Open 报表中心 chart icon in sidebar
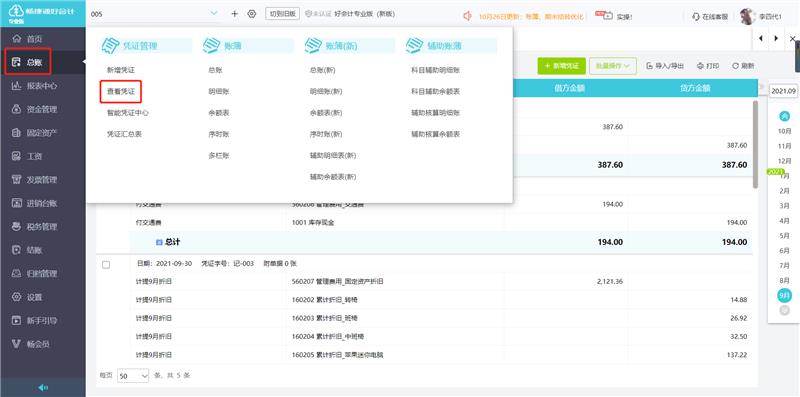800x397 pixels. (16, 86)
